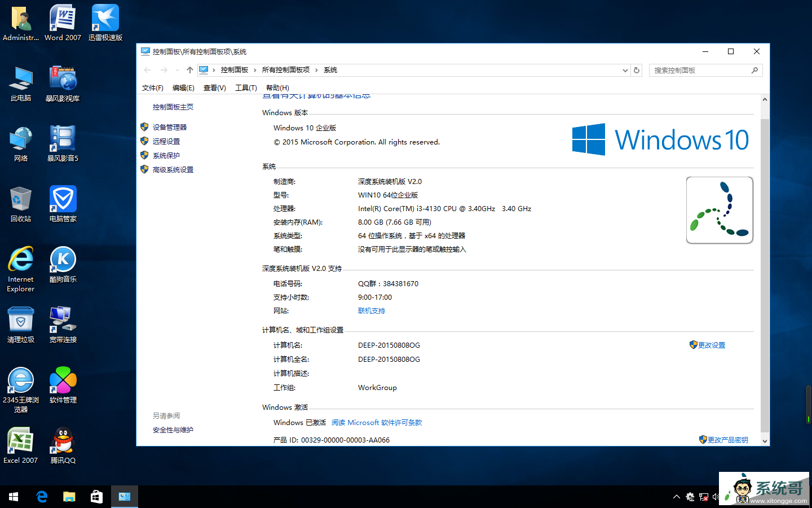Expand chevron before 控制面板 breadcrumb
The height and width of the screenshot is (508, 812).
[x=214, y=70]
